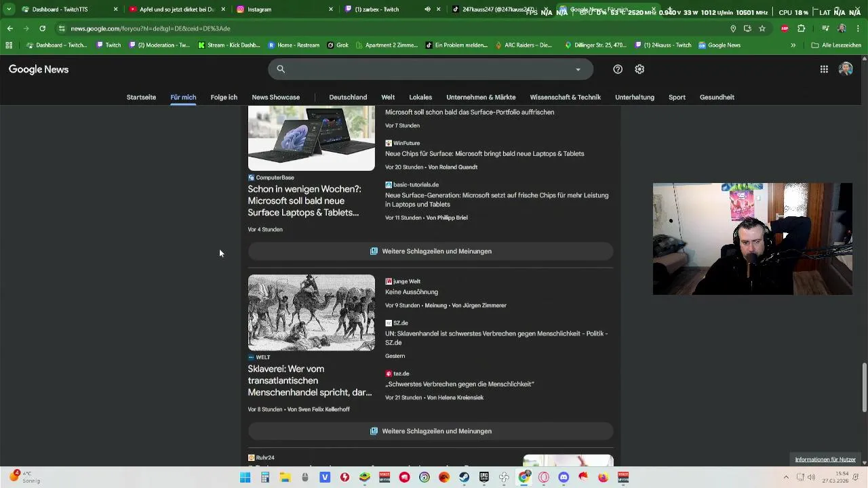The height and width of the screenshot is (488, 868).
Task: Open the Kick Stream Dashboard bookmark
Action: tap(229, 45)
